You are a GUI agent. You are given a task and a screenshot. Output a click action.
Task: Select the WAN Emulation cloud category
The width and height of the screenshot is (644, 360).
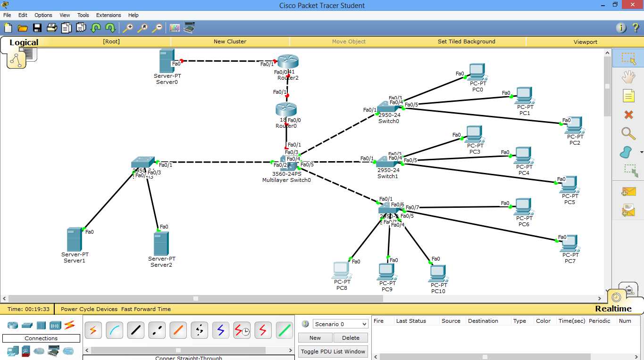(x=39, y=351)
